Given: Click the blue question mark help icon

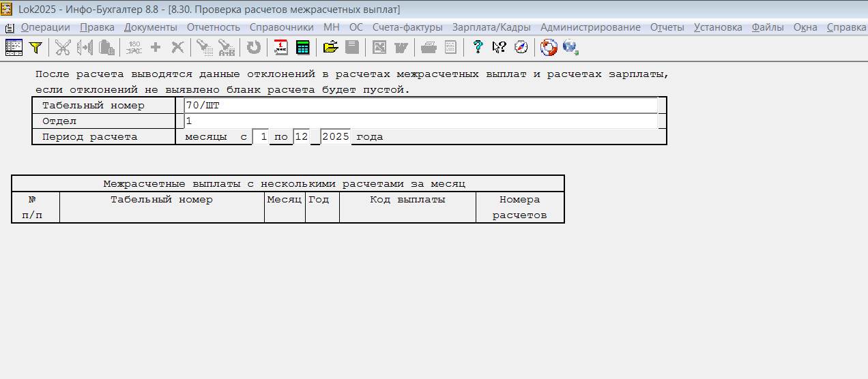Looking at the screenshot, I should (x=478, y=47).
